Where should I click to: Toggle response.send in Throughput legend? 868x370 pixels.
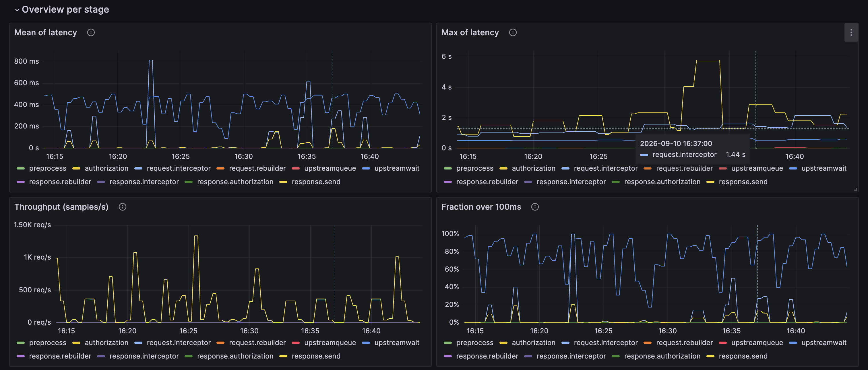316,356
